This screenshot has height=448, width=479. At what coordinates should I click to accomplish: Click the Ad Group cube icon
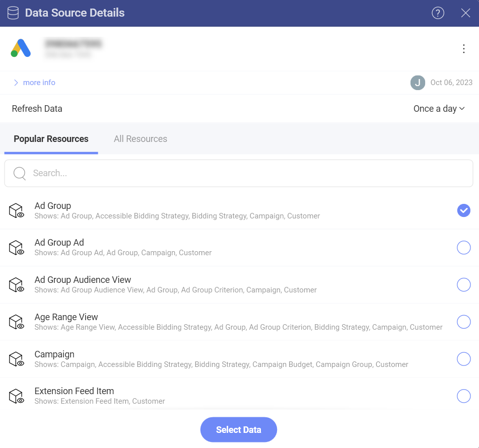[16, 211]
